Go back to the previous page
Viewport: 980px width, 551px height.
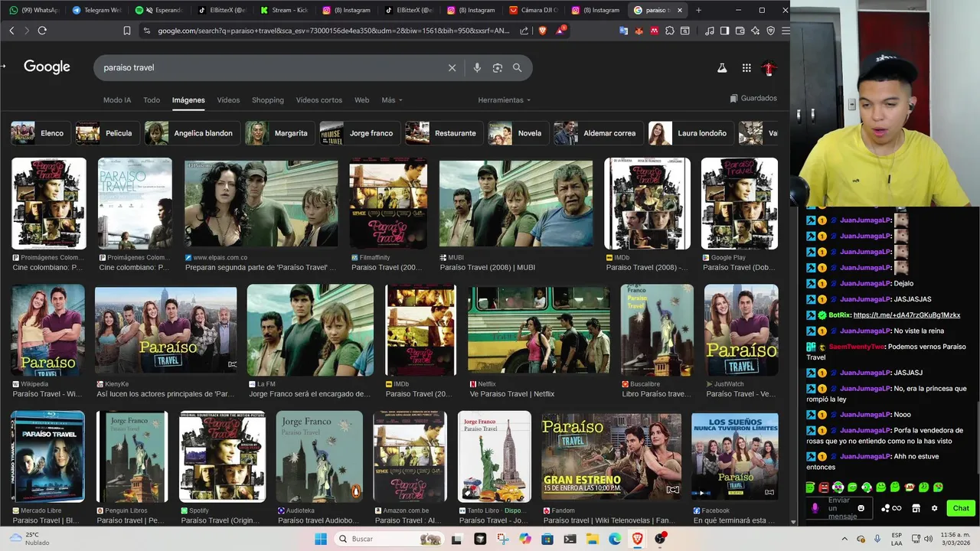(x=11, y=31)
